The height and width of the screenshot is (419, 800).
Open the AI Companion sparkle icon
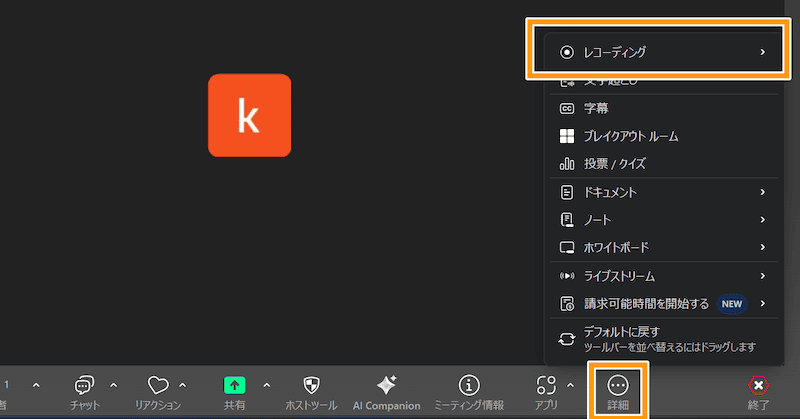coord(386,385)
